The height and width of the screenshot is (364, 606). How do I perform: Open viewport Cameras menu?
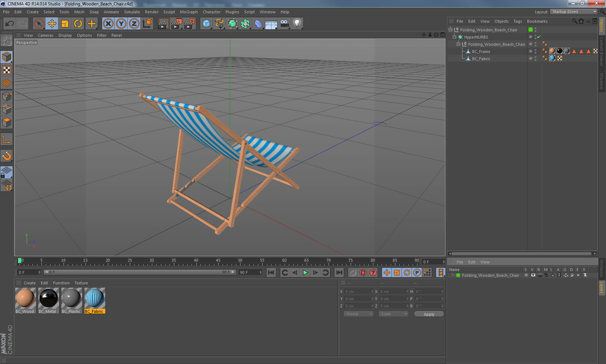click(x=45, y=35)
